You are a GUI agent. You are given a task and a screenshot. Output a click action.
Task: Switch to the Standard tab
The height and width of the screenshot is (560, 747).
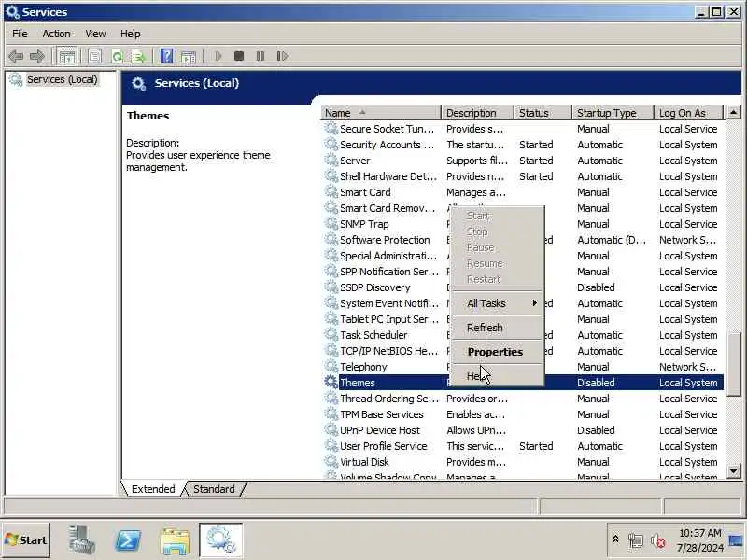[x=214, y=489]
